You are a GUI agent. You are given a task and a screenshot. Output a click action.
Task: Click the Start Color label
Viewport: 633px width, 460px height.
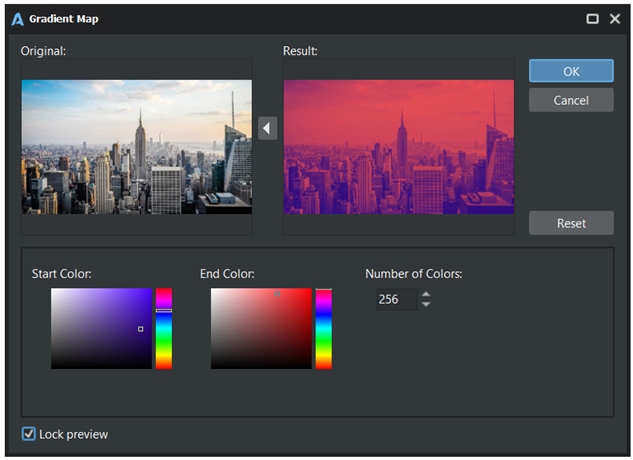[61, 274]
